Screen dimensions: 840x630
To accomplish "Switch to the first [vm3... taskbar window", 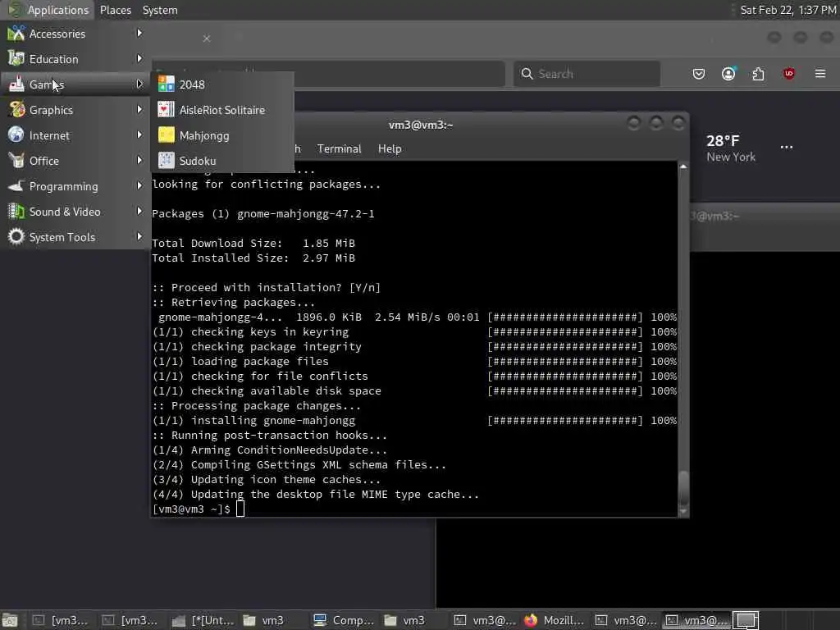I will 61,620.
